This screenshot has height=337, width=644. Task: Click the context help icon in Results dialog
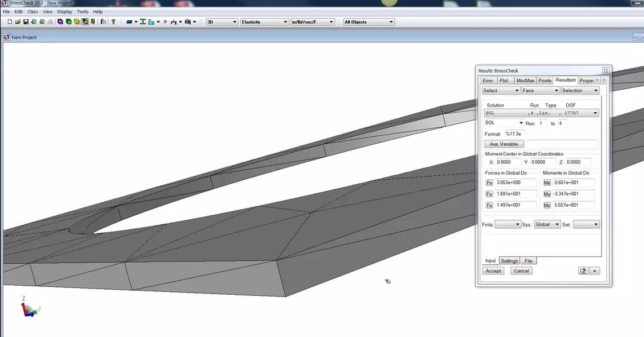tap(583, 271)
